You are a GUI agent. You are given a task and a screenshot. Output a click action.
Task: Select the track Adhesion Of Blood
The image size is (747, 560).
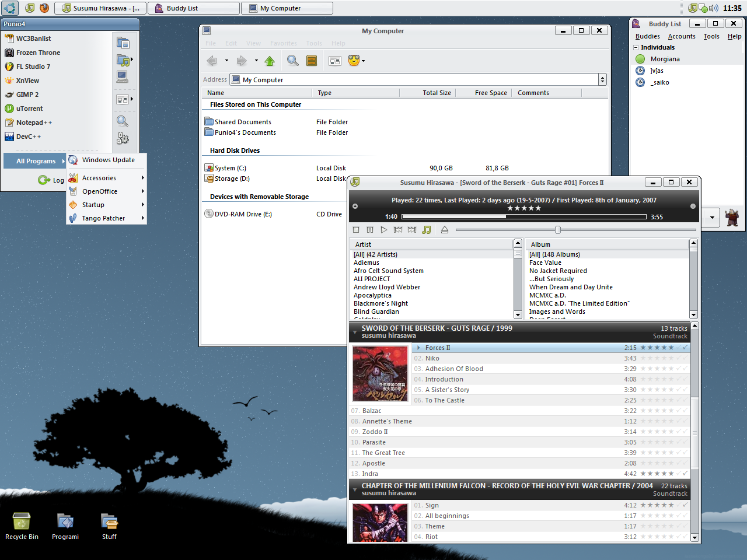pos(454,369)
